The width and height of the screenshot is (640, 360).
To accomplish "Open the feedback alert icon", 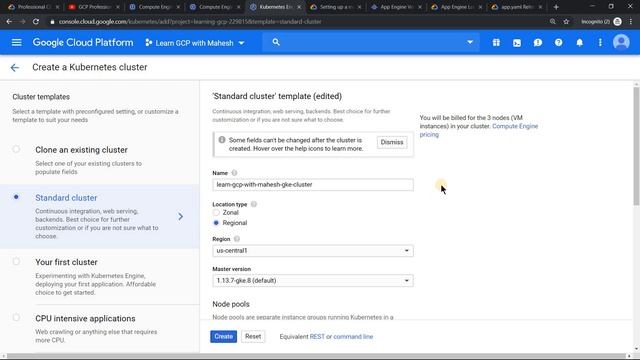I will pos(538,42).
